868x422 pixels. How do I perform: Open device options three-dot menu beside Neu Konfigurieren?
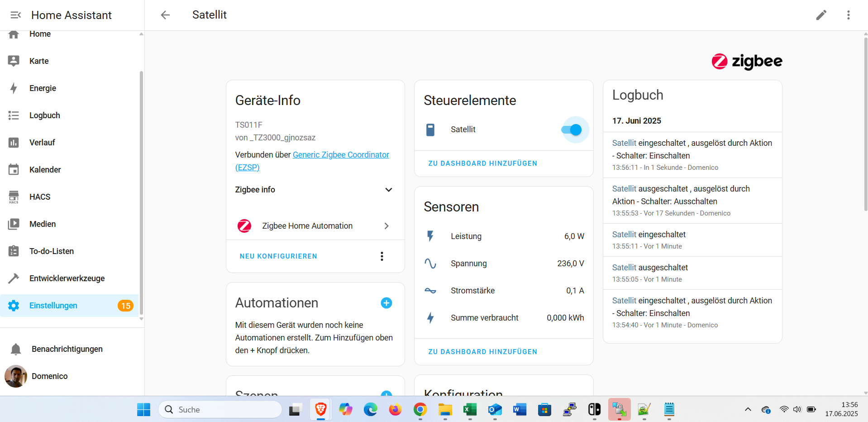[x=382, y=256]
